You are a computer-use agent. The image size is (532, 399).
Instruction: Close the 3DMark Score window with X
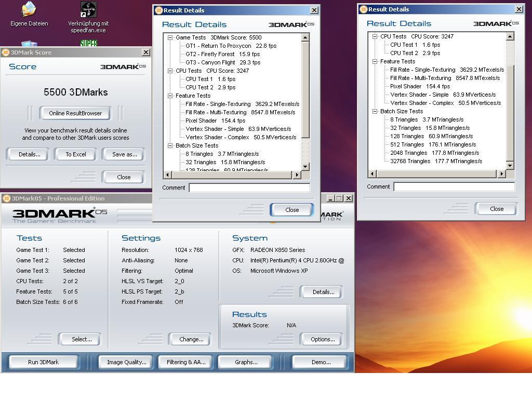click(146, 52)
